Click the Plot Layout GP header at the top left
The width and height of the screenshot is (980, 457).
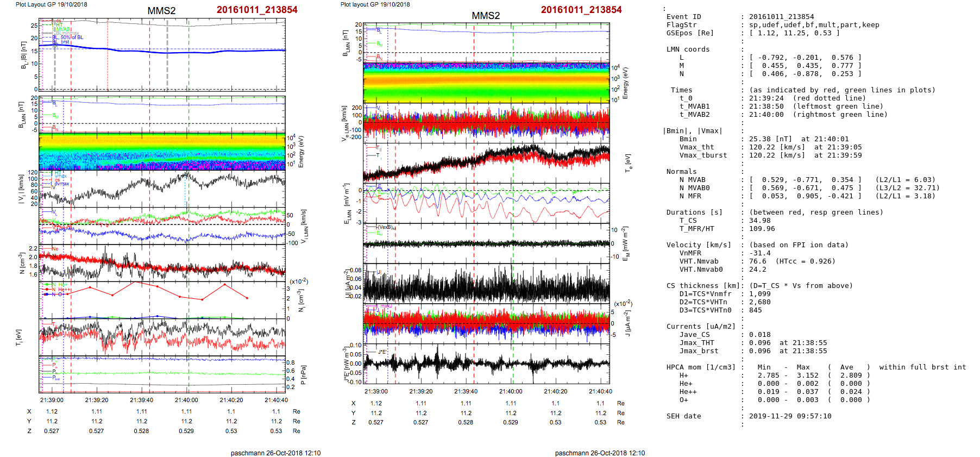pyautogui.click(x=51, y=4)
